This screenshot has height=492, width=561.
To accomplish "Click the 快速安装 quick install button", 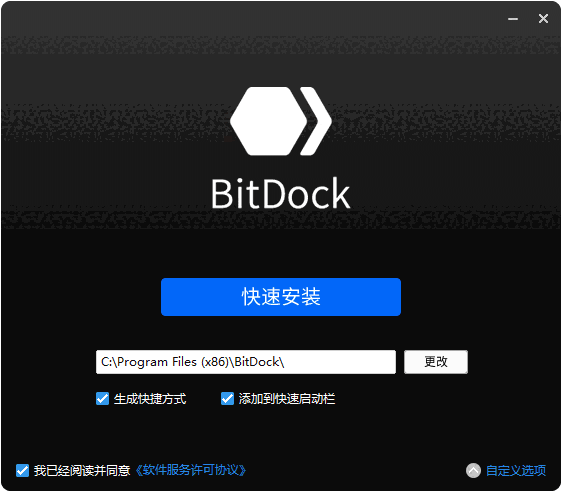I will (x=281, y=297).
